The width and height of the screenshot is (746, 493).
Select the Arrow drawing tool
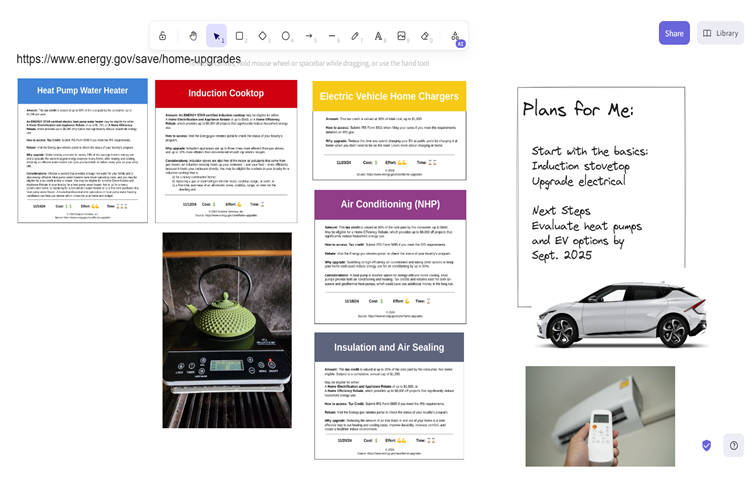[x=309, y=36]
